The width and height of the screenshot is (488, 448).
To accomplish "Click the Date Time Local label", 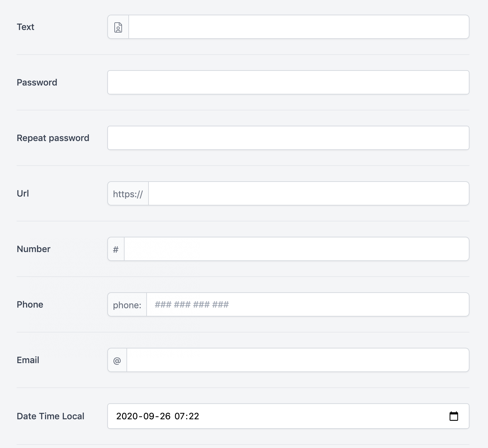I will (50, 416).
